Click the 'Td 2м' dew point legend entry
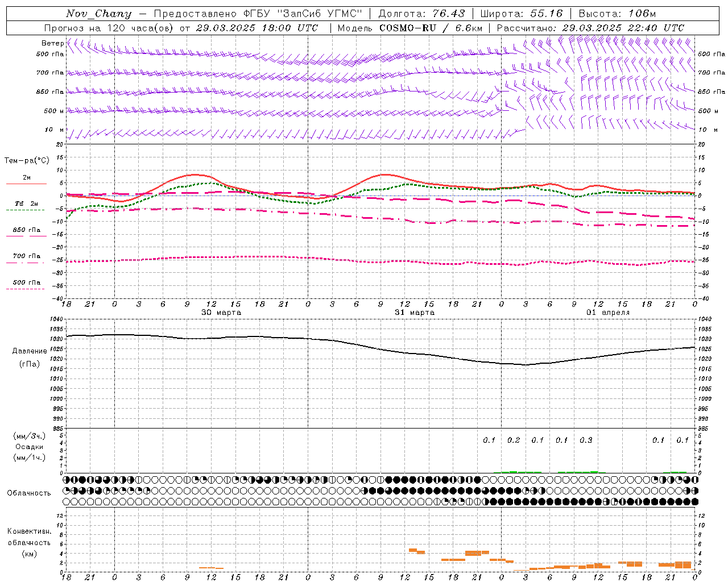Viewport: 728px width, 582px height. pos(27,203)
